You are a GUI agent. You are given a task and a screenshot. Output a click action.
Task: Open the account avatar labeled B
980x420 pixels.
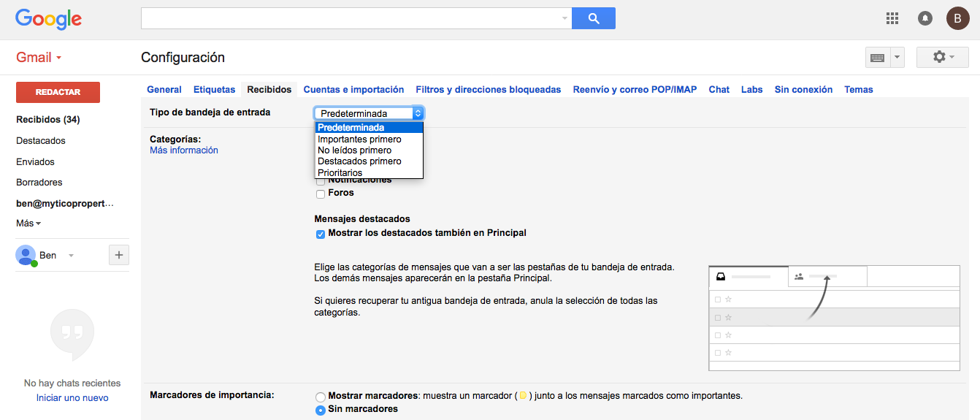pos(957,18)
